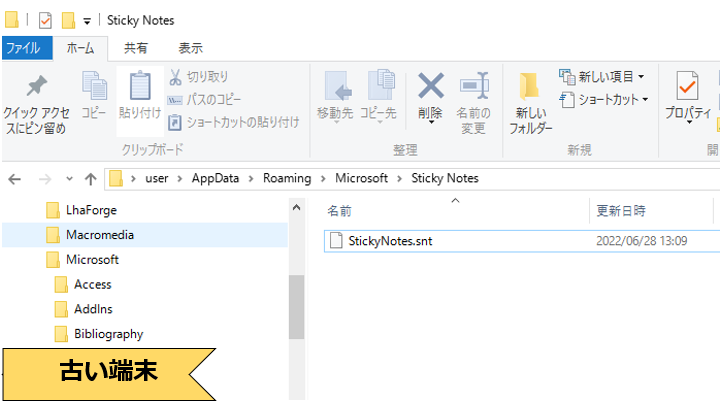
Task: Expand chevron after user in breadcrumb
Action: pos(180,179)
